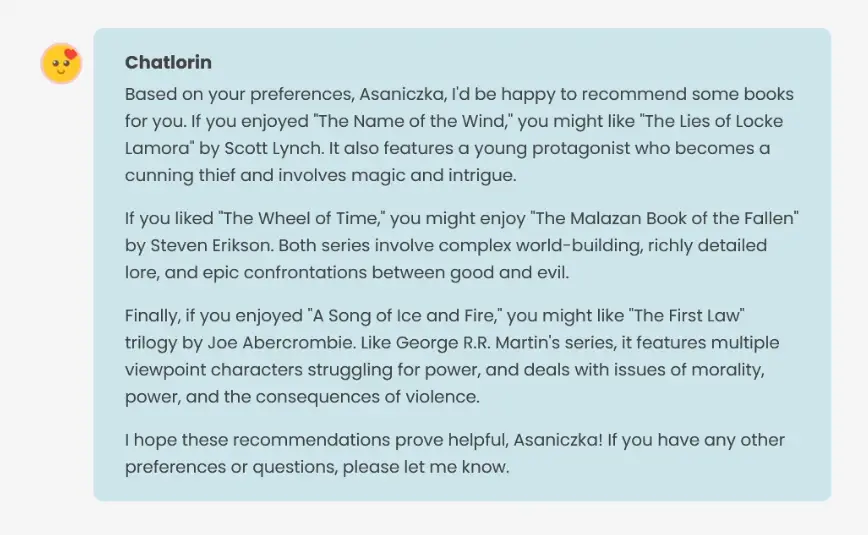Click the Chatlorin sender name
The width and height of the screenshot is (868, 535).
[x=168, y=63]
